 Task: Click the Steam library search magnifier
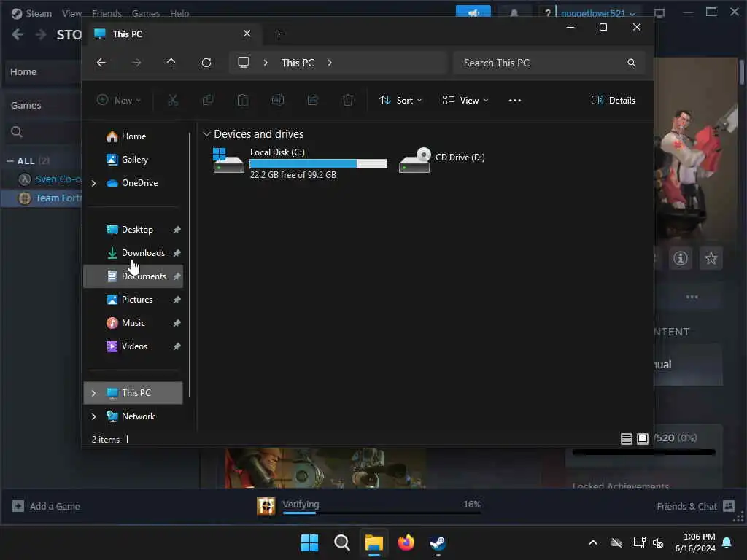pos(17,132)
